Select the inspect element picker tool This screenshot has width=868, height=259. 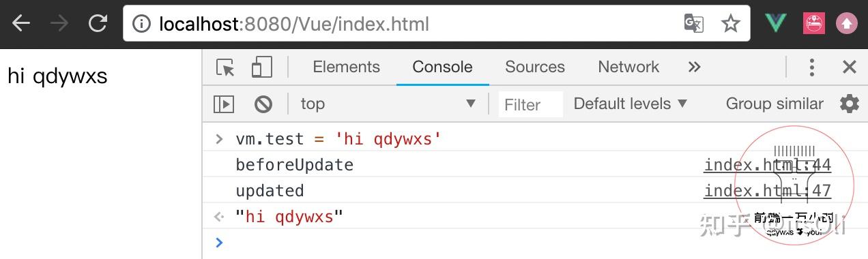coord(225,67)
